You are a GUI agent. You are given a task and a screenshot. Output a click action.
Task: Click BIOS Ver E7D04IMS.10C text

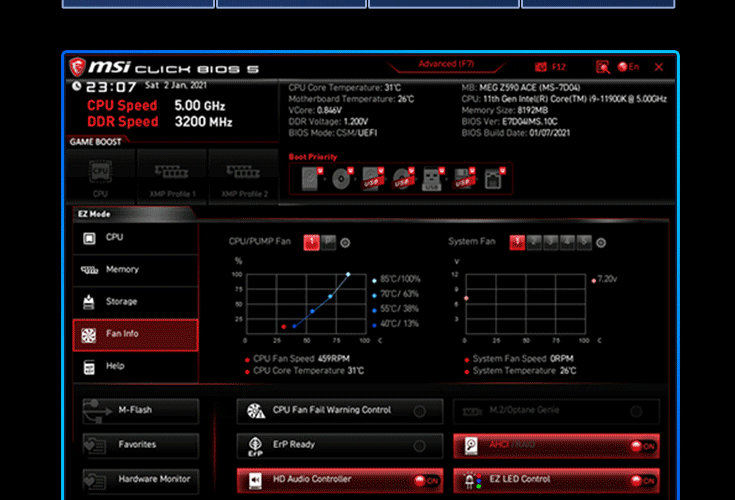[x=509, y=121]
